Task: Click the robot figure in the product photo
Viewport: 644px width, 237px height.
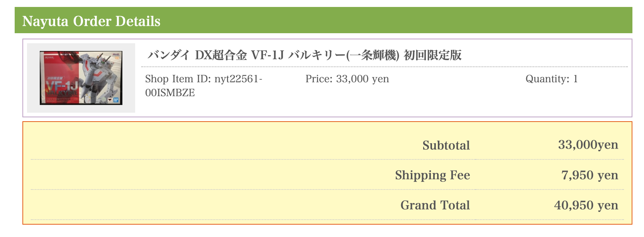Action: [x=97, y=75]
